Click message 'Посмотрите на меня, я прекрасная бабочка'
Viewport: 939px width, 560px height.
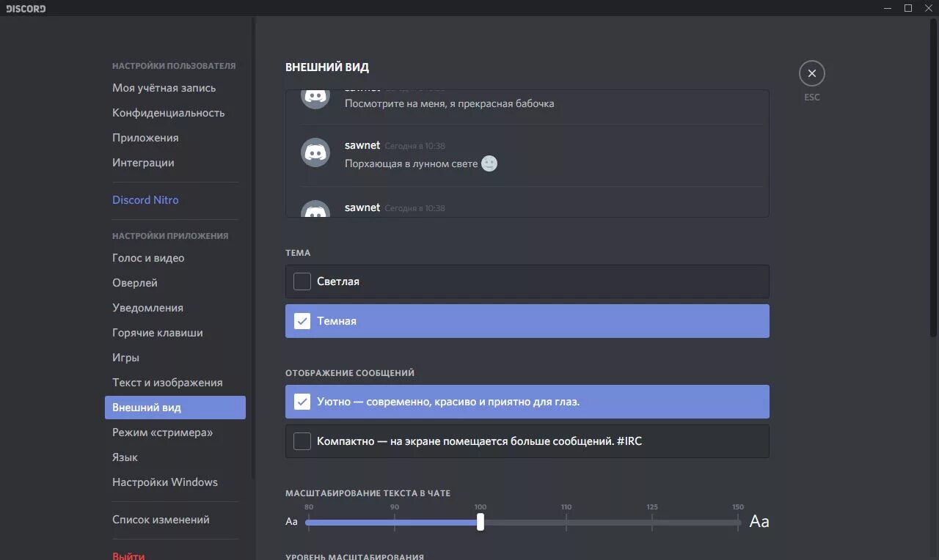450,103
